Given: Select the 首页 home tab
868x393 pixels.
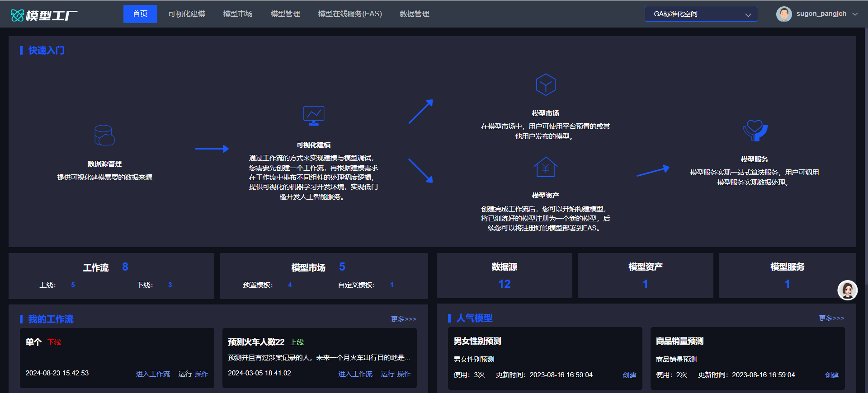Looking at the screenshot, I should [140, 14].
